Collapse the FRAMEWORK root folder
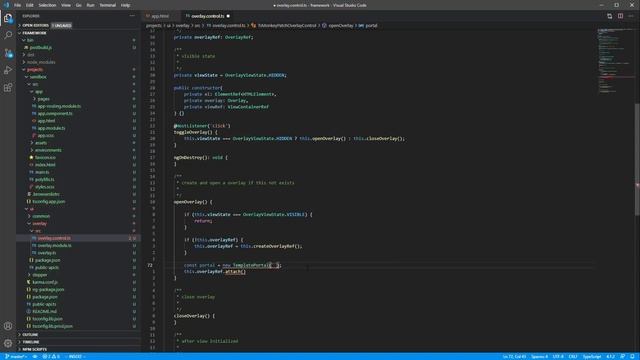The height and width of the screenshot is (360, 640). click(34, 33)
